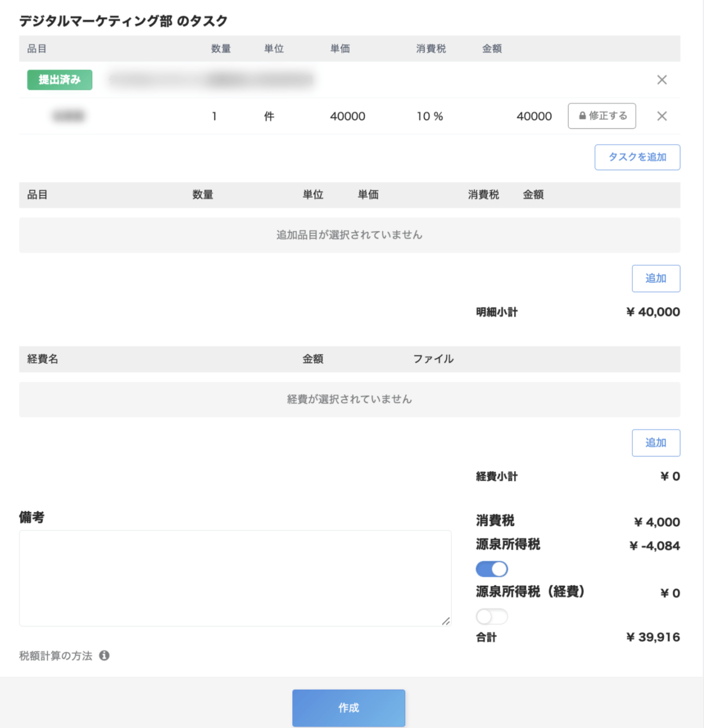Enable the 源泉所得税（経費） switch
704x728 pixels.
pyautogui.click(x=492, y=617)
